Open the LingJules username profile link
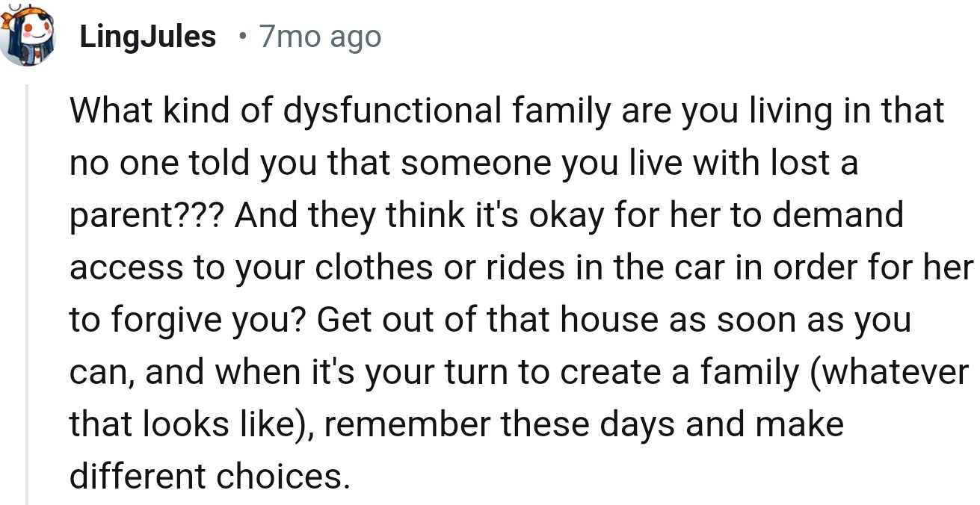This screenshot has width=980, height=505. coord(147,37)
